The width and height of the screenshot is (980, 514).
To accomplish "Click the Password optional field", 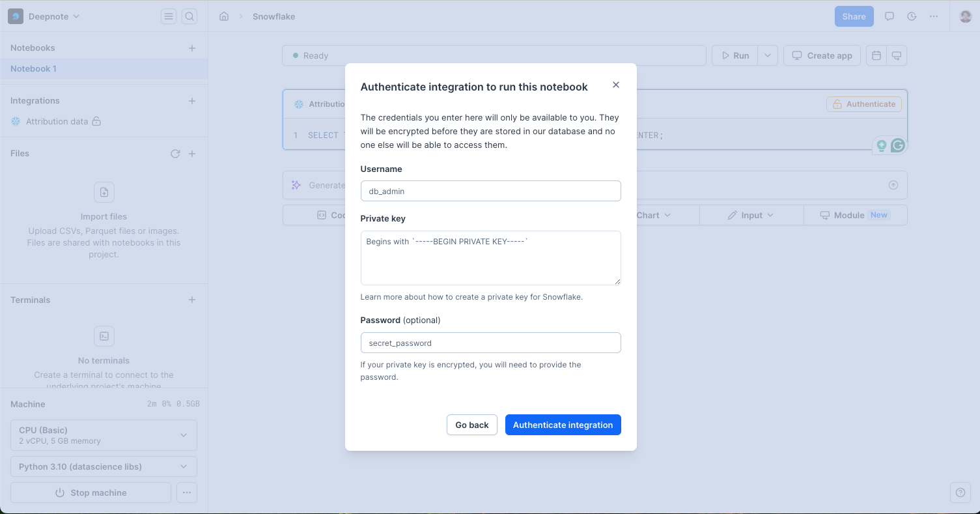I will click(490, 343).
